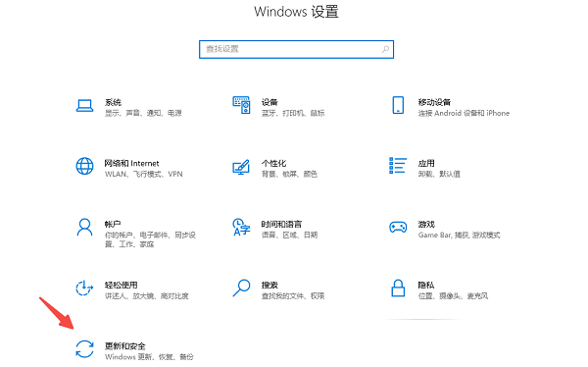Open the 时间和语言 clock-letter icon
The height and width of the screenshot is (367, 588).
click(x=241, y=227)
